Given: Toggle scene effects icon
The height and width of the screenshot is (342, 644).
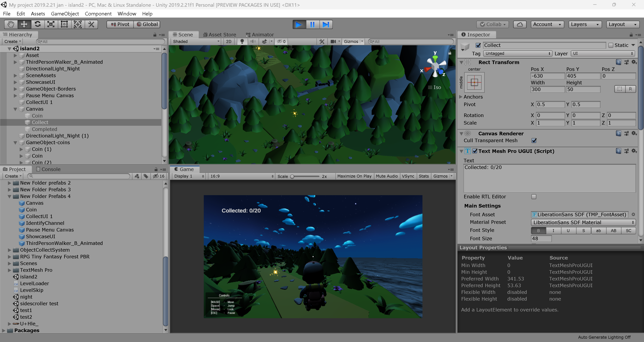Looking at the screenshot, I should [264, 42].
